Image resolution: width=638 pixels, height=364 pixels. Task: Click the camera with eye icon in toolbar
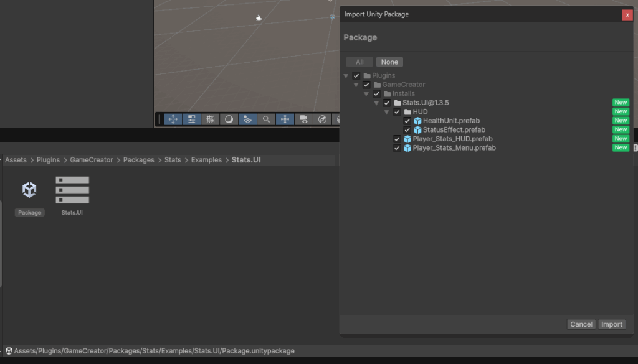303,119
